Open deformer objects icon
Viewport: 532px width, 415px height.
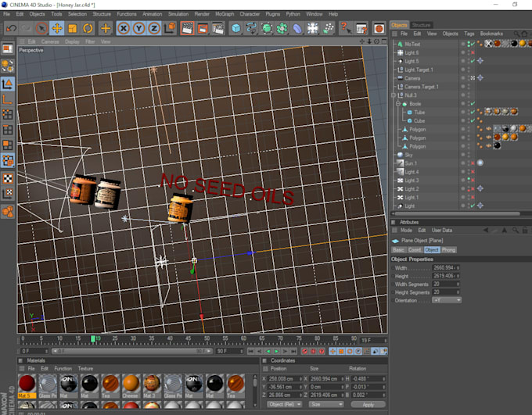click(x=297, y=28)
